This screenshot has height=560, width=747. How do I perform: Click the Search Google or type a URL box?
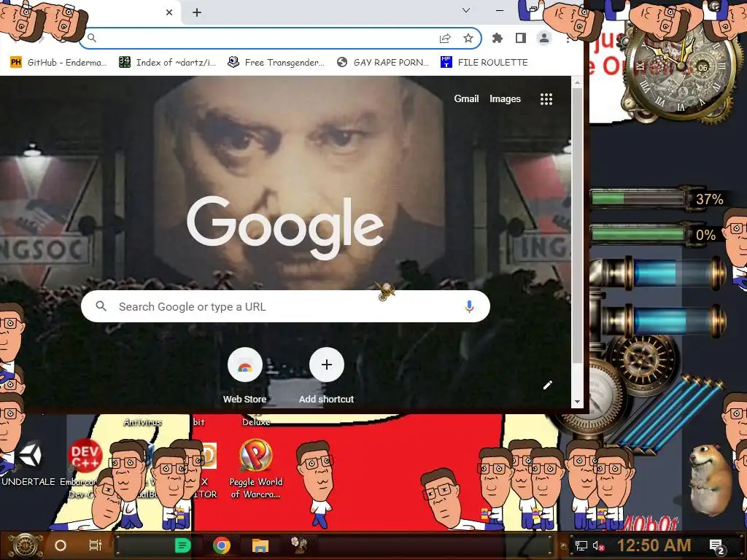point(285,307)
